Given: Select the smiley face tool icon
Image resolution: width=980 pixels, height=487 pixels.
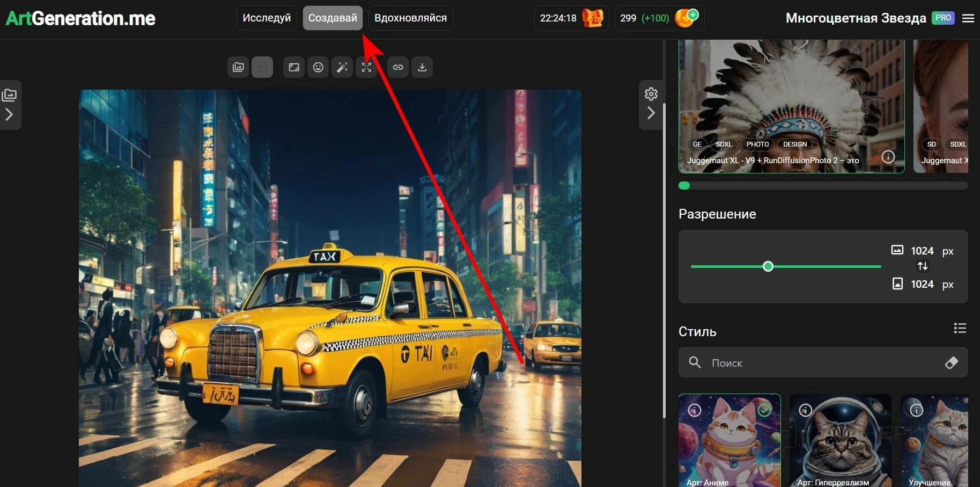Looking at the screenshot, I should tap(318, 67).
